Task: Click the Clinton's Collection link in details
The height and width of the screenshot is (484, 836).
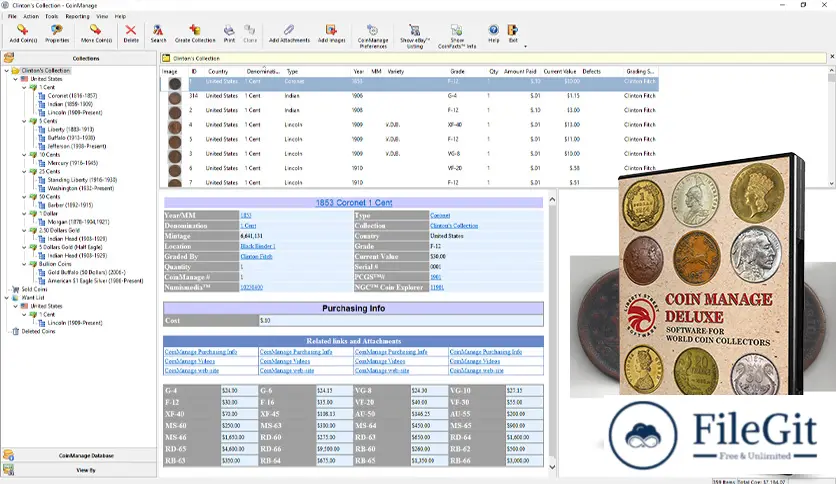Action: click(x=454, y=225)
